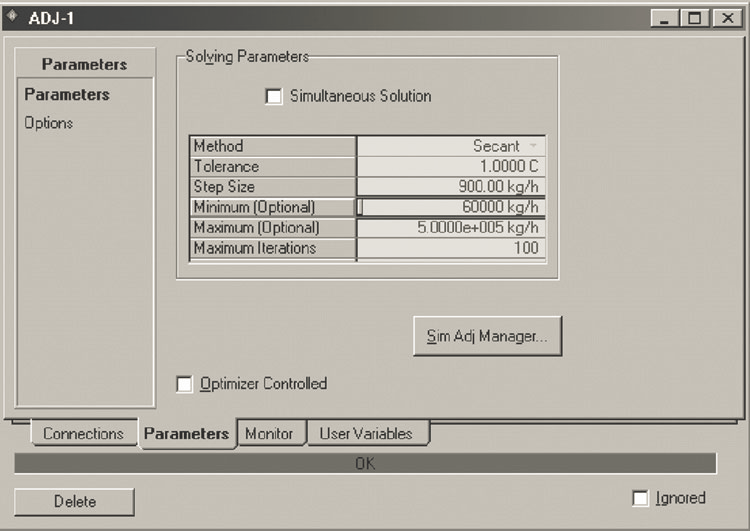This screenshot has height=531, width=750.
Task: Enable the Simultaneous Solution checkbox
Action: [x=274, y=97]
